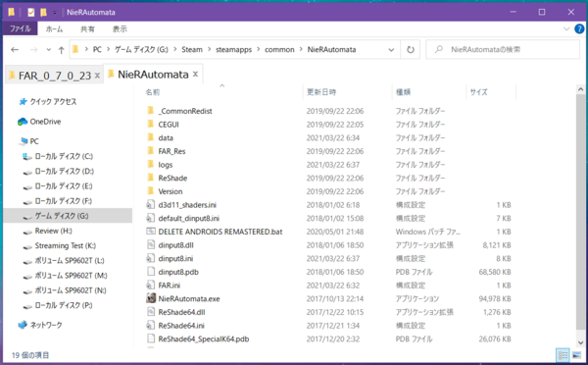Switch to details view layout icon
Viewport: 588px width, 365px height.
(563, 354)
